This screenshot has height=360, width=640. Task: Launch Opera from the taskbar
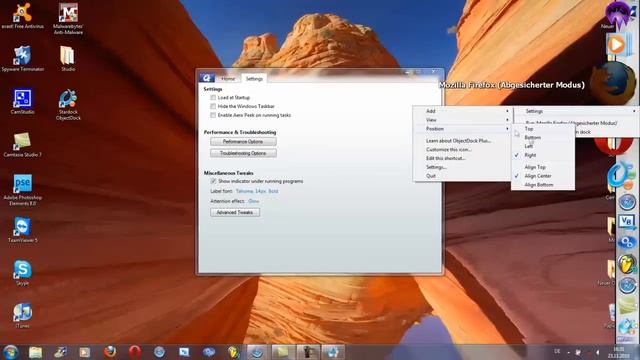pos(135,352)
